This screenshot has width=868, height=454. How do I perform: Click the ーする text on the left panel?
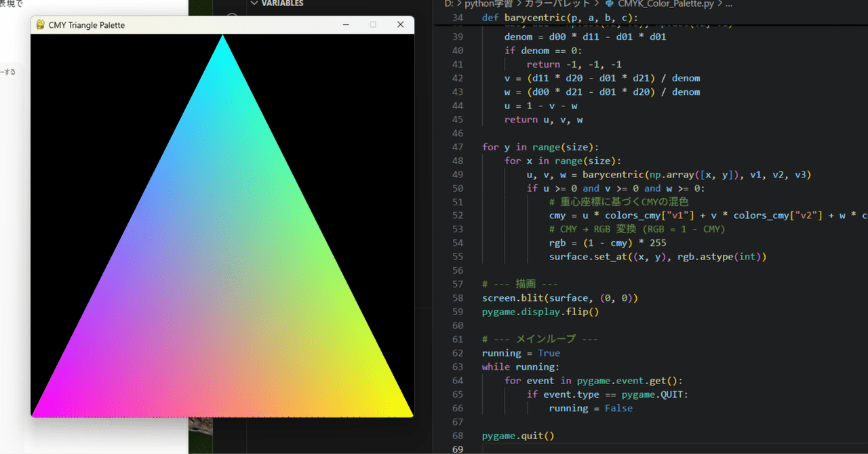tap(8, 72)
